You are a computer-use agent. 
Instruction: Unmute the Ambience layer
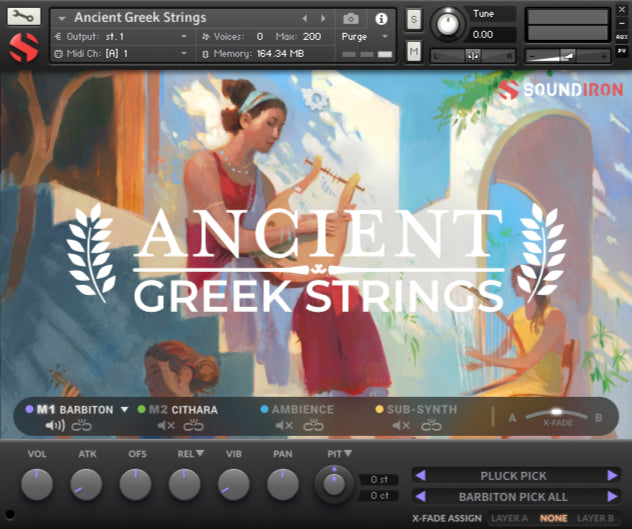[285, 426]
